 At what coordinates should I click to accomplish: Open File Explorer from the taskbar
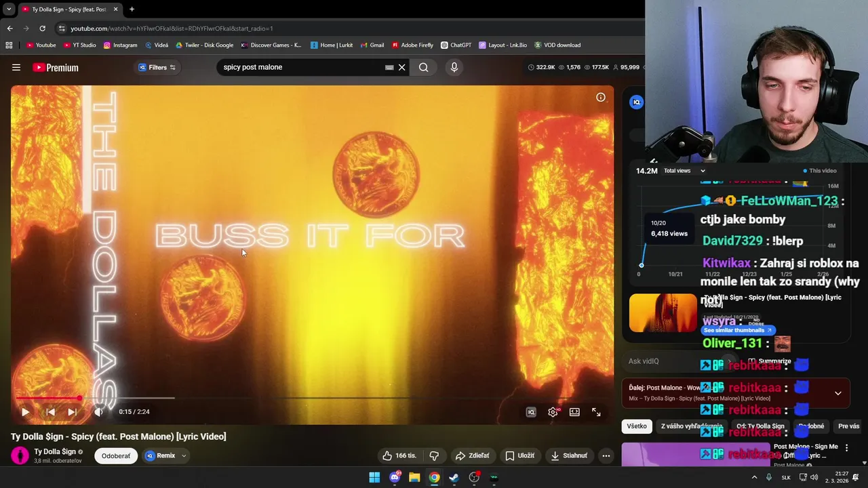point(414,478)
